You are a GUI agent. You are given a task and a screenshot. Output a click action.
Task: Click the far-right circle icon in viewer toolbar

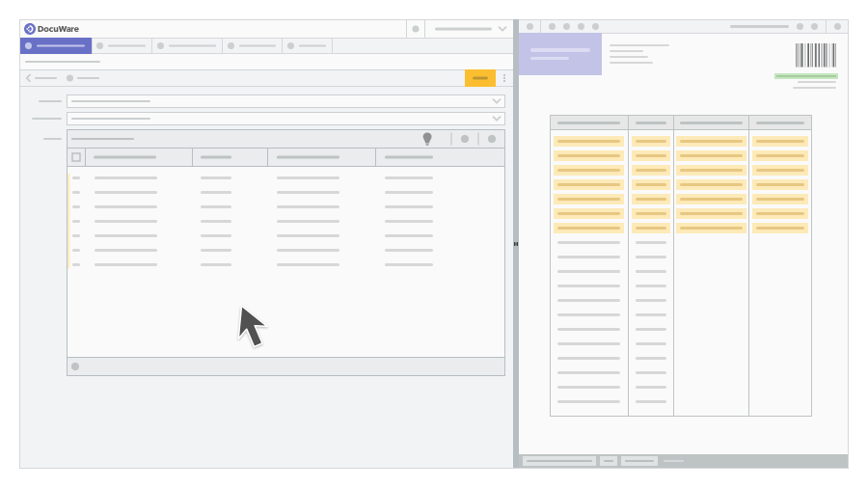tap(837, 27)
